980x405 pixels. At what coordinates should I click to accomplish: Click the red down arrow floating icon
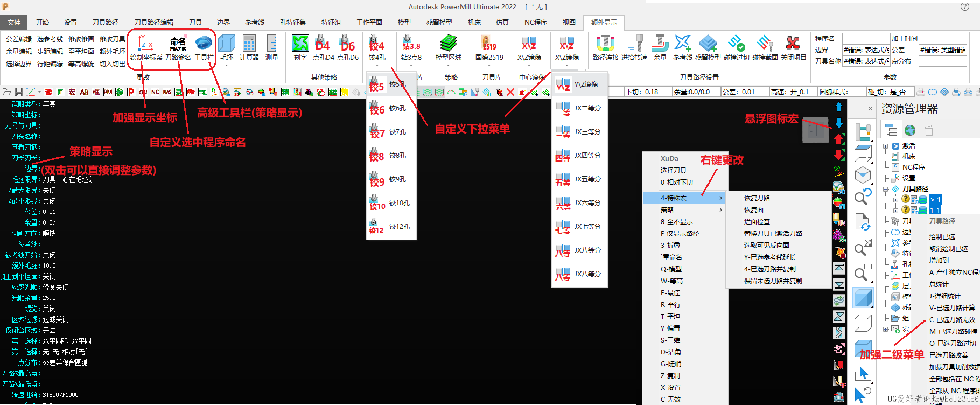pos(839,155)
